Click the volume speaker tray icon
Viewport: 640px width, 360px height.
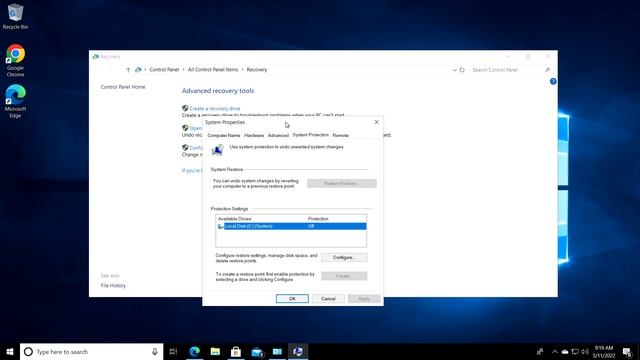tap(584, 351)
